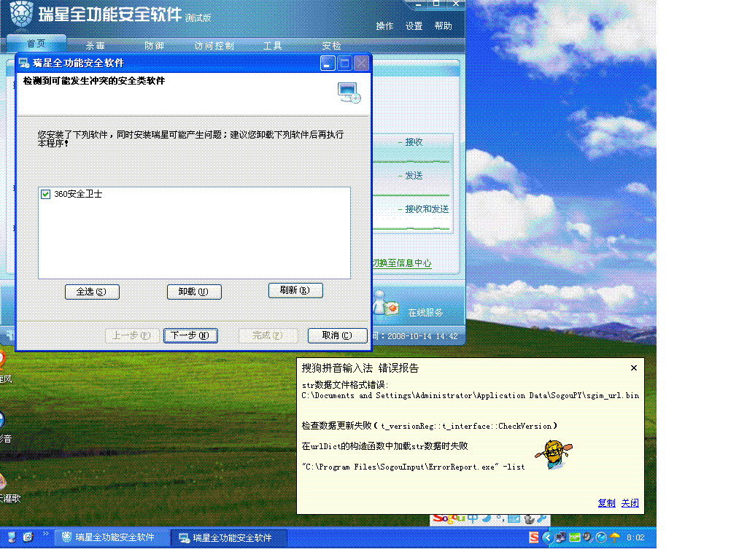Screen dimensions: 747x560
Task: Open the 访问控制 tab
Action: coord(214,46)
